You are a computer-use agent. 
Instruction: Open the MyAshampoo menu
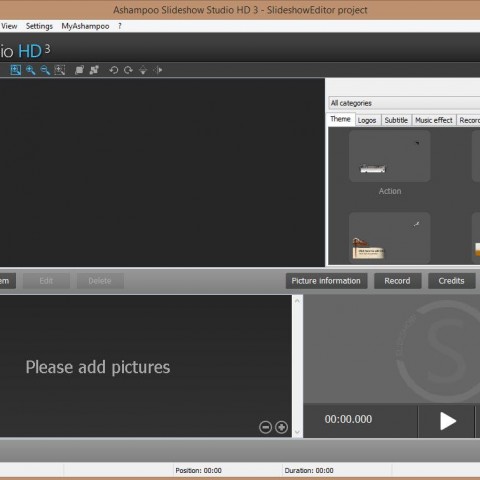click(85, 26)
